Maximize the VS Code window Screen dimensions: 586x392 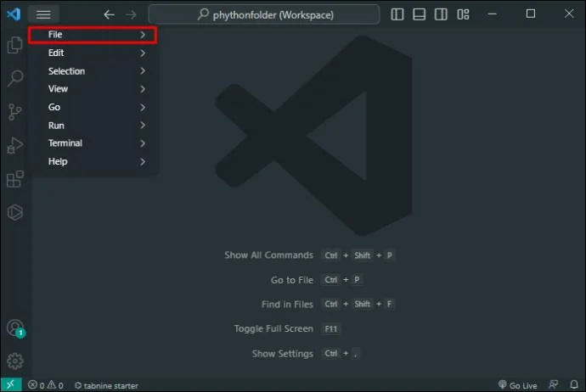(530, 14)
